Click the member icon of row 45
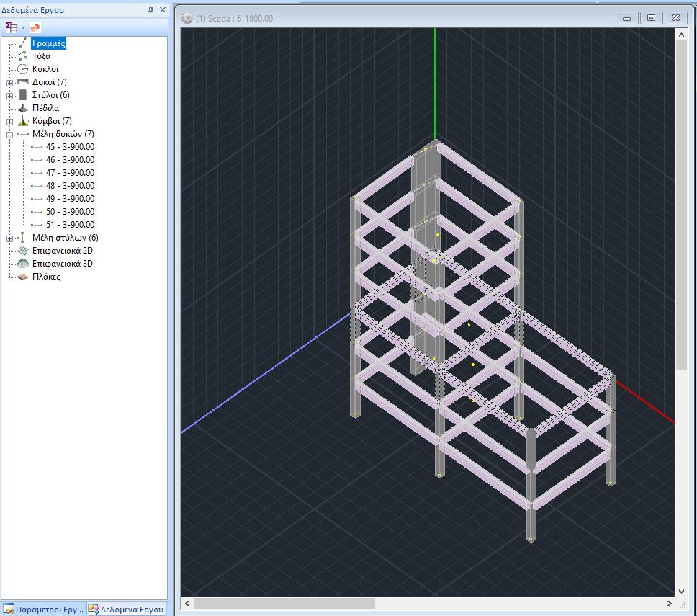The height and width of the screenshot is (616, 697). pyautogui.click(x=37, y=147)
